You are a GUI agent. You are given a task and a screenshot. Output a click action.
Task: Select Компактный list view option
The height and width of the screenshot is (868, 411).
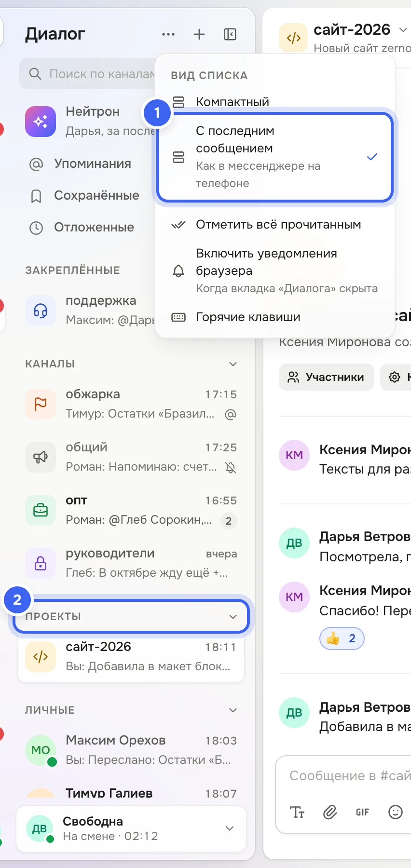pyautogui.click(x=275, y=102)
